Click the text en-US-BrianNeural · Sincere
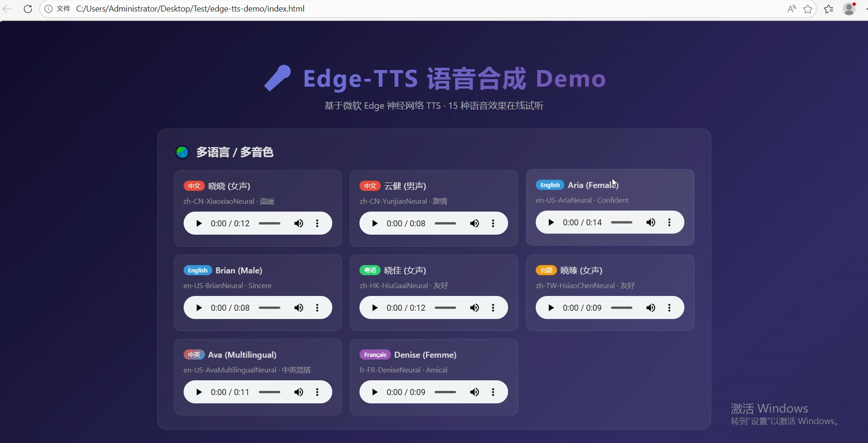Viewport: 868px width, 443px height. click(227, 286)
